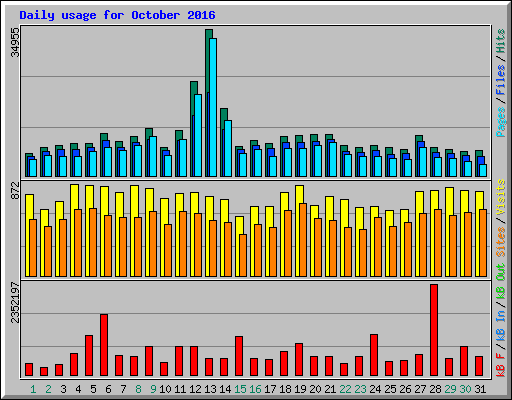Click day 17 on the x-axis
This screenshot has width=512, height=400.
point(270,389)
